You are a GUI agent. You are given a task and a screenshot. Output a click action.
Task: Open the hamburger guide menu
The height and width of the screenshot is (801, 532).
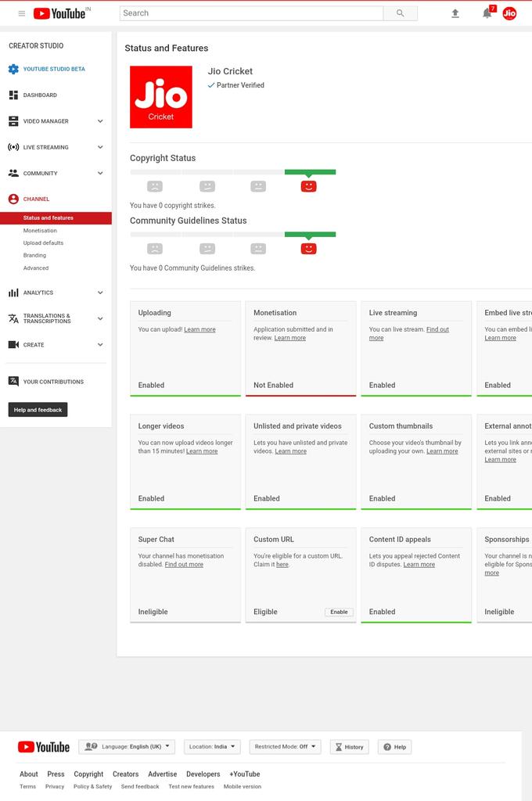coord(21,13)
